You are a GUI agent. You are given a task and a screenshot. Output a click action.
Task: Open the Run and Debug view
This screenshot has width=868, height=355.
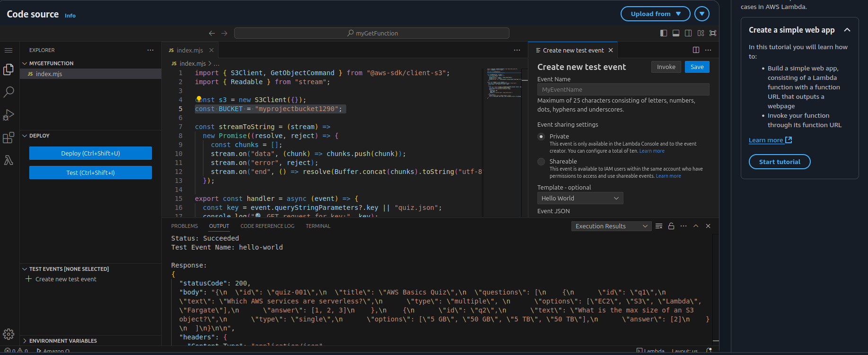click(x=9, y=115)
